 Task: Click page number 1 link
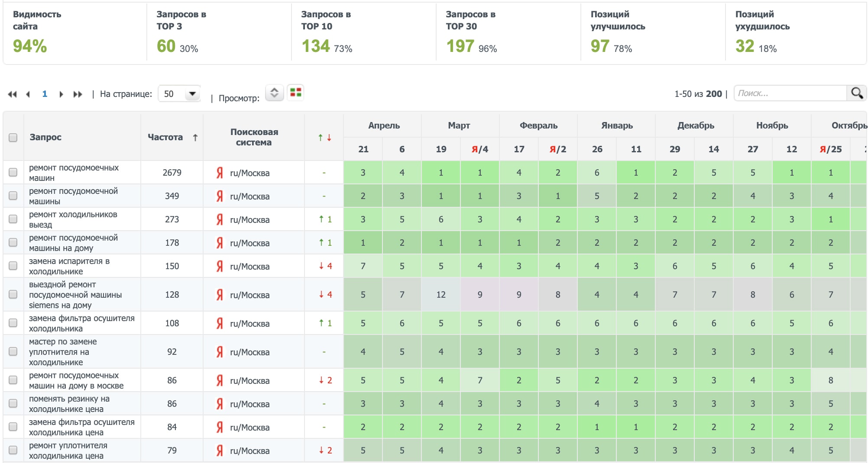[x=45, y=94]
